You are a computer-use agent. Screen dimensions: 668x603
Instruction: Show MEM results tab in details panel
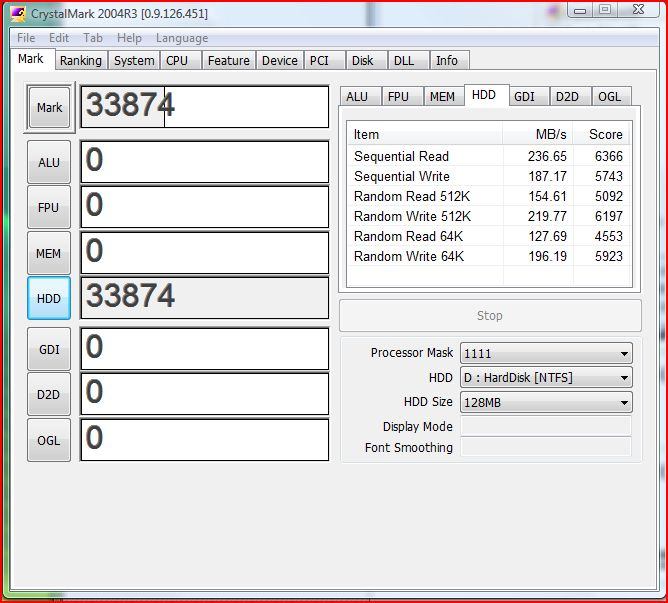point(442,97)
